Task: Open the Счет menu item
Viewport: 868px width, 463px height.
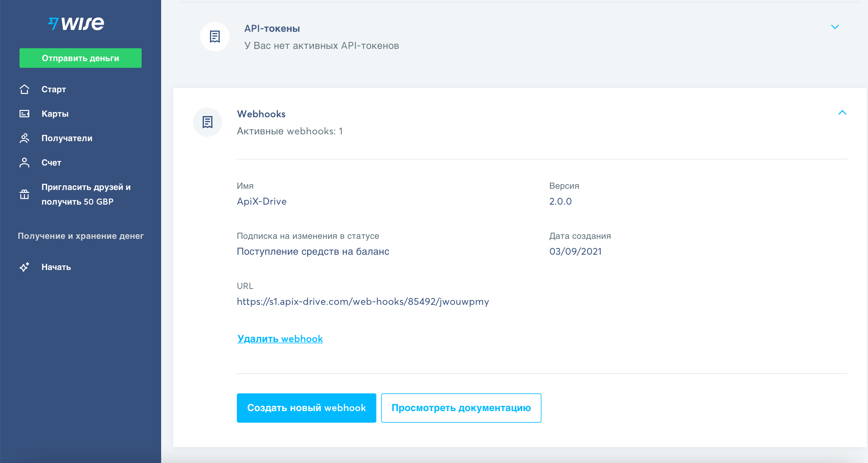Action: pyautogui.click(x=51, y=162)
